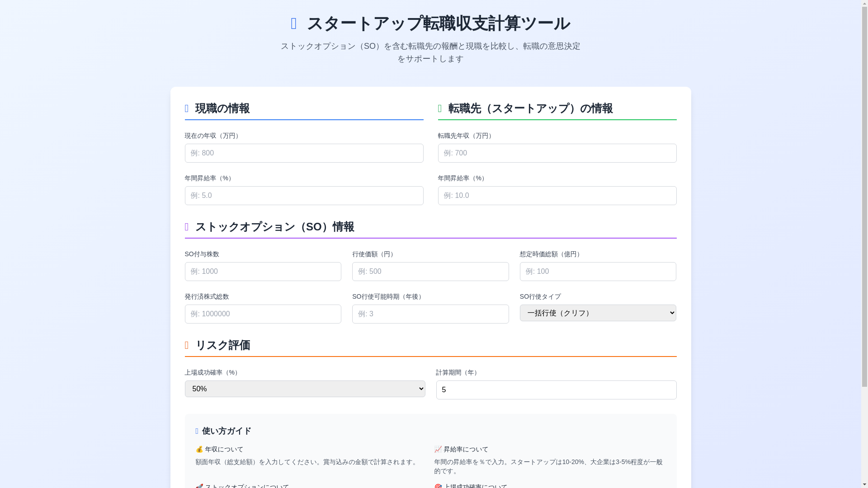The width and height of the screenshot is (868, 488).
Task: Click the 上場成功確率（%） label
Action: [212, 372]
